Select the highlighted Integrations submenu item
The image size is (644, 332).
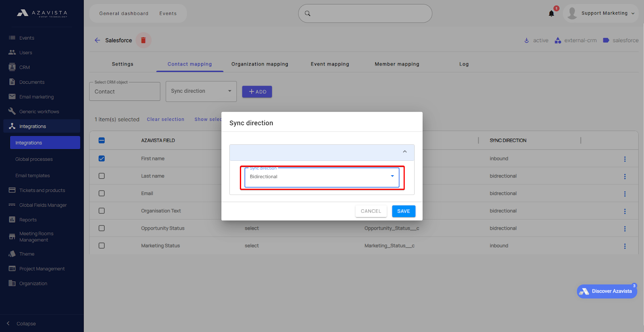(x=45, y=143)
